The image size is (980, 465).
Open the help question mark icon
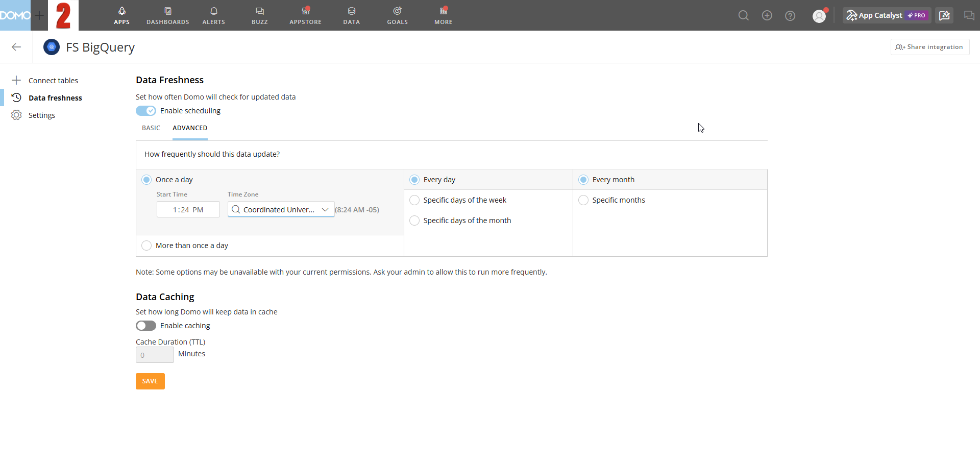790,16
